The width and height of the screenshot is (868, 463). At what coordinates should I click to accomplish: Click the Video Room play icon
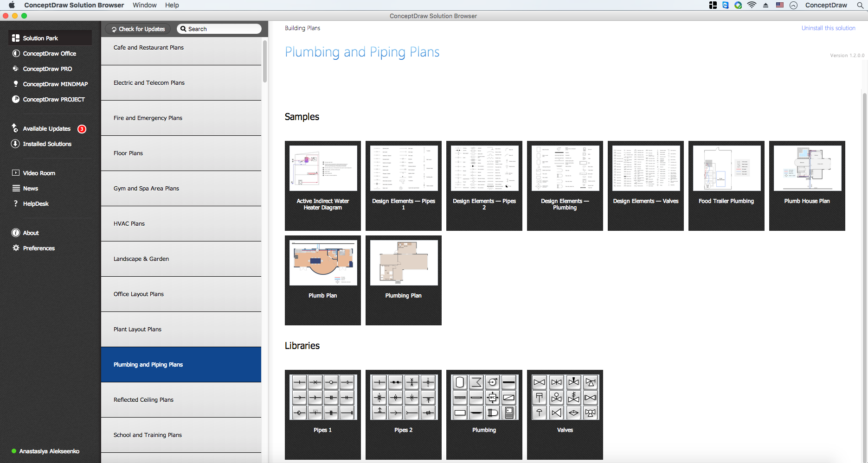point(16,173)
